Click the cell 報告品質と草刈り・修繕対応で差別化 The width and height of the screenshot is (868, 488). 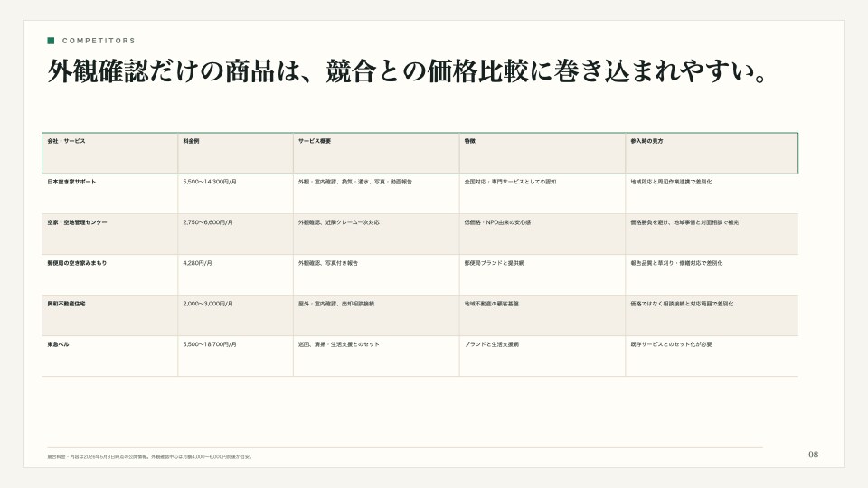[x=712, y=275]
